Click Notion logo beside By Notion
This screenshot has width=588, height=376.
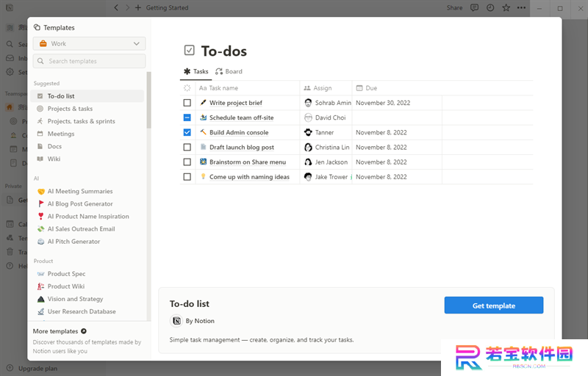coord(176,321)
